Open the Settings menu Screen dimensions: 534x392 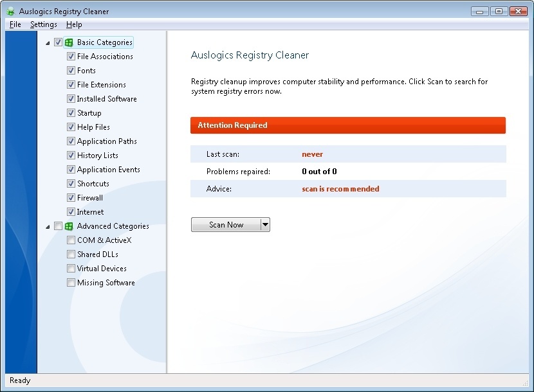tap(44, 24)
